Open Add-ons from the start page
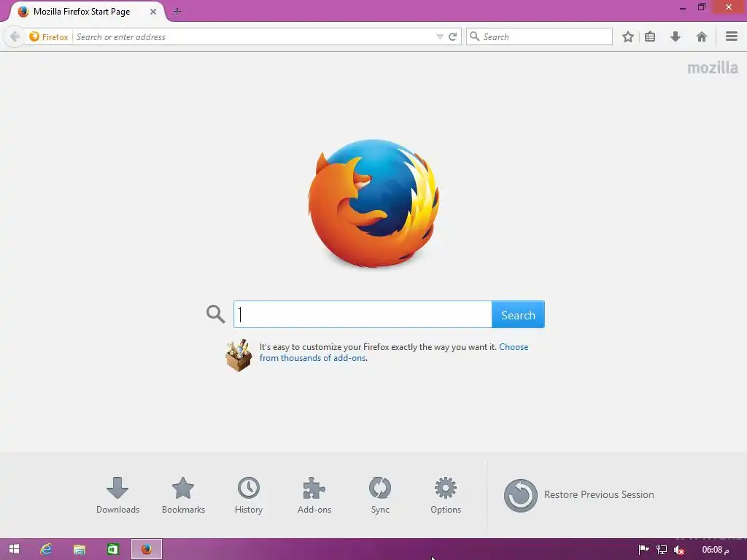The image size is (747, 560). (314, 495)
